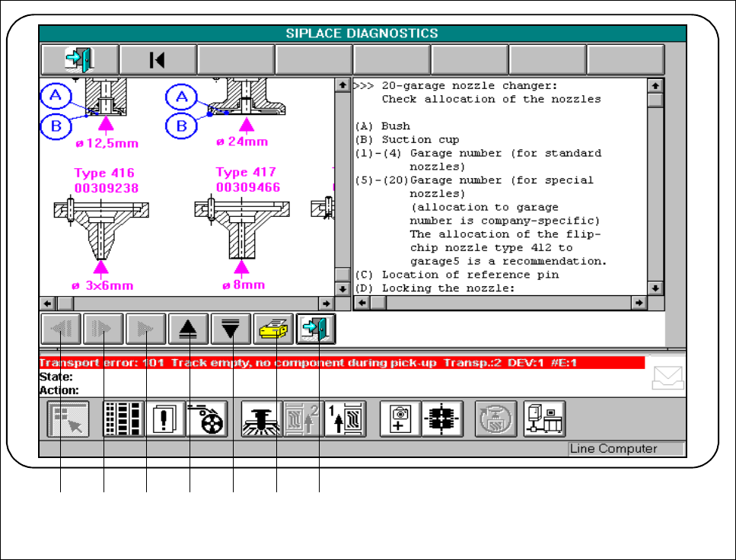
Task: Click the image pane scroll up arrow
Action: click(x=343, y=85)
